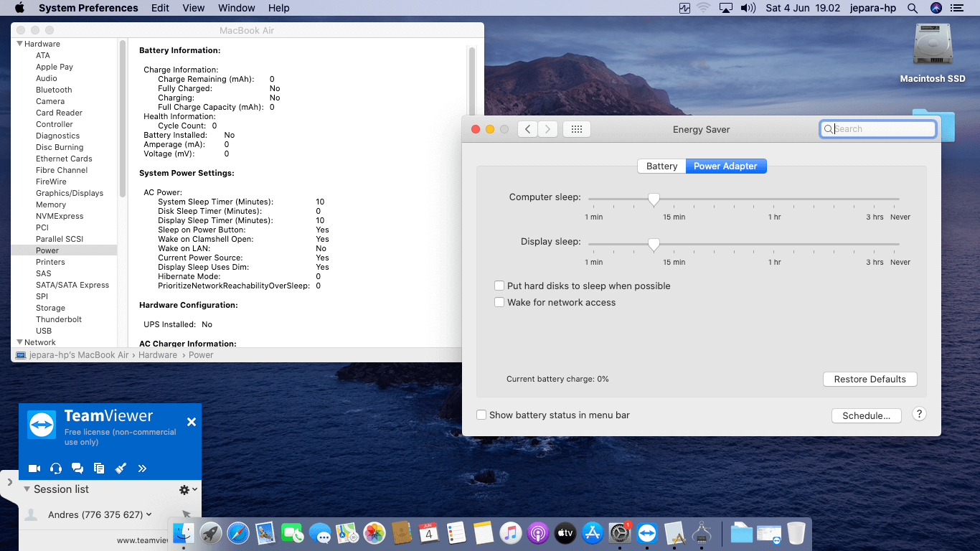Open Energy Saver help button

coord(919,414)
